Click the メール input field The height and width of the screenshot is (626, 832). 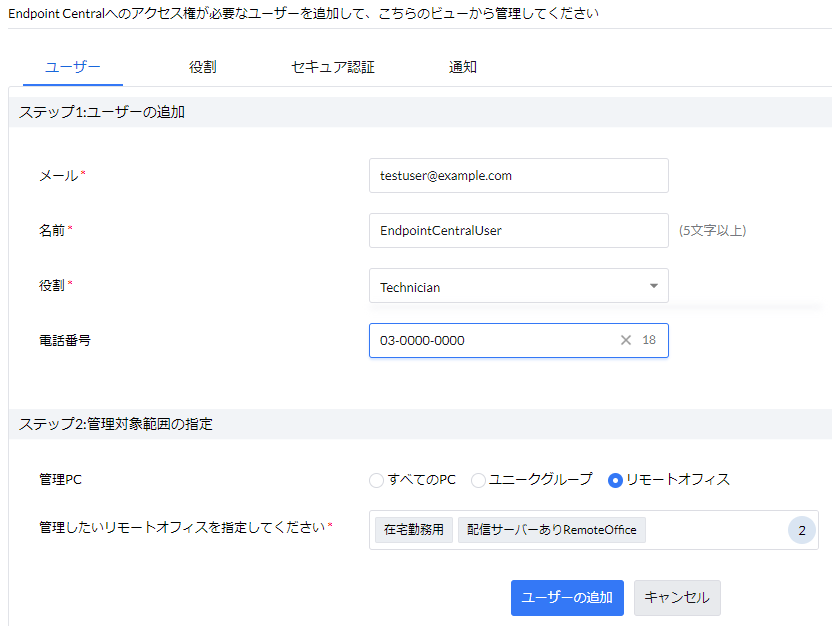coord(518,175)
